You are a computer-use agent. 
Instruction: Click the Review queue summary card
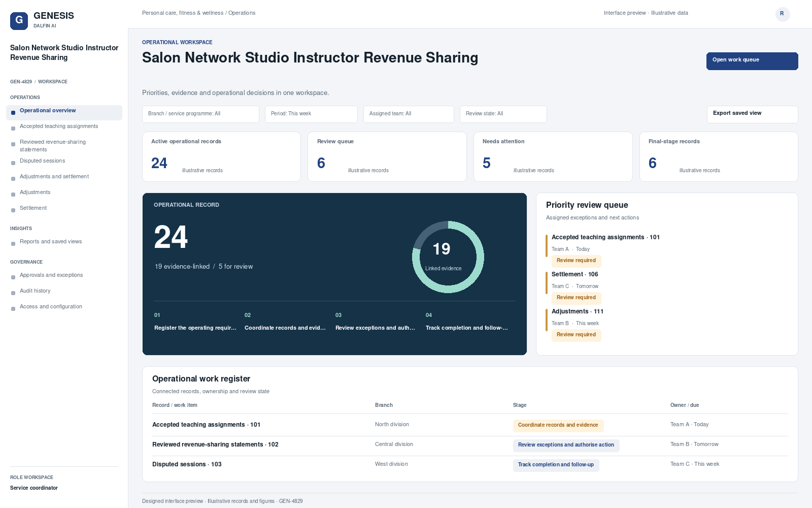(x=387, y=156)
